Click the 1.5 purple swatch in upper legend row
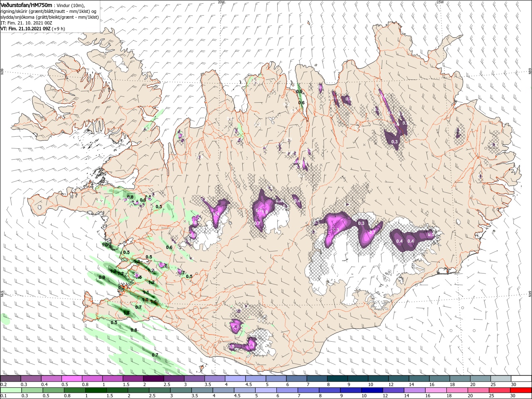This screenshot has height=399, width=532. point(133,379)
